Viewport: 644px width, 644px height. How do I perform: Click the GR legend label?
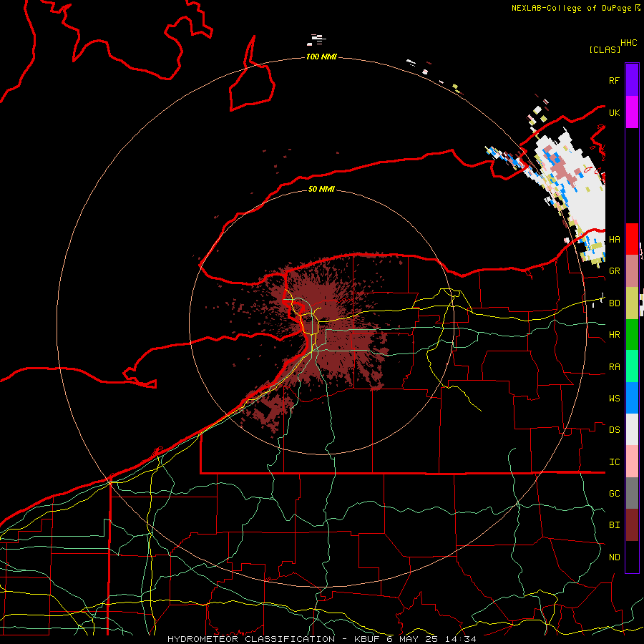point(614,271)
